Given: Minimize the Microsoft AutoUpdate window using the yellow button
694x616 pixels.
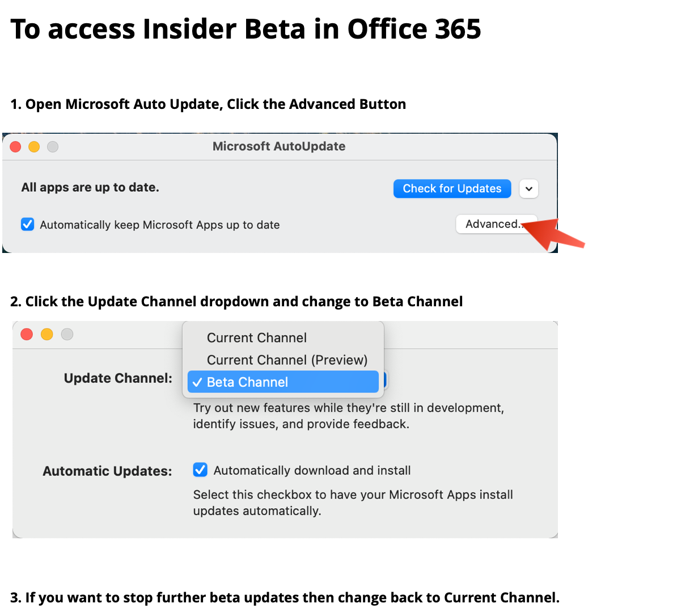Looking at the screenshot, I should (34, 147).
